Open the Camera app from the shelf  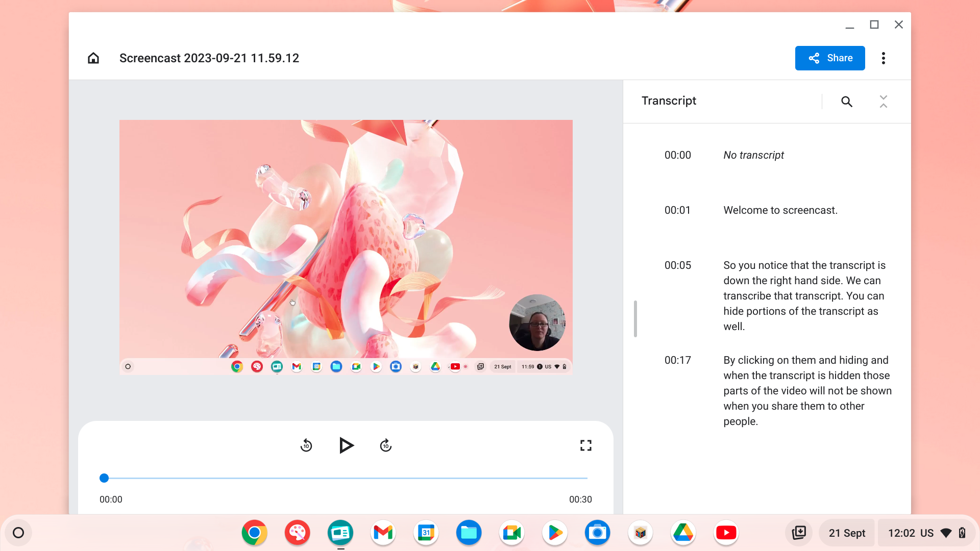[x=597, y=533]
